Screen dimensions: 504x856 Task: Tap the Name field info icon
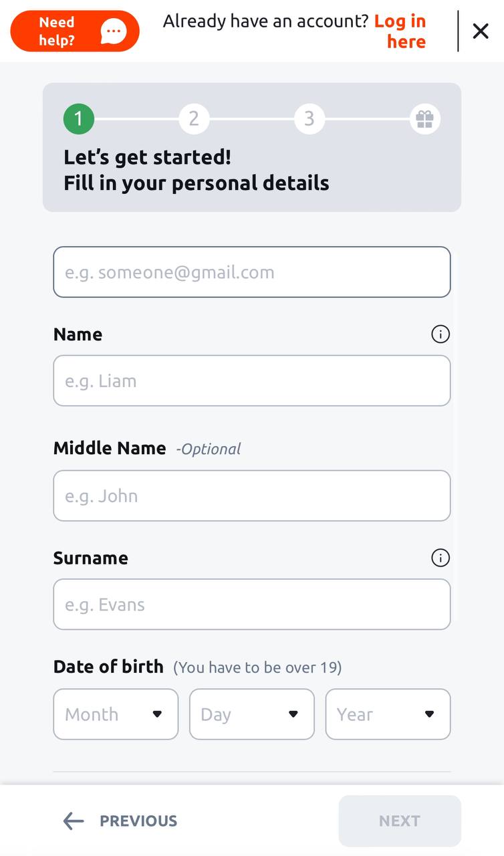pos(440,334)
